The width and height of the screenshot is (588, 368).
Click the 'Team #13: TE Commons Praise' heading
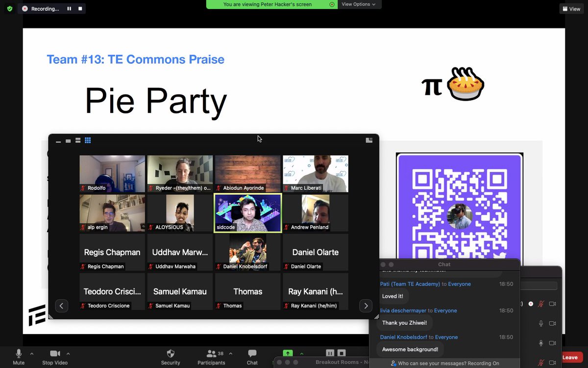pos(135,59)
